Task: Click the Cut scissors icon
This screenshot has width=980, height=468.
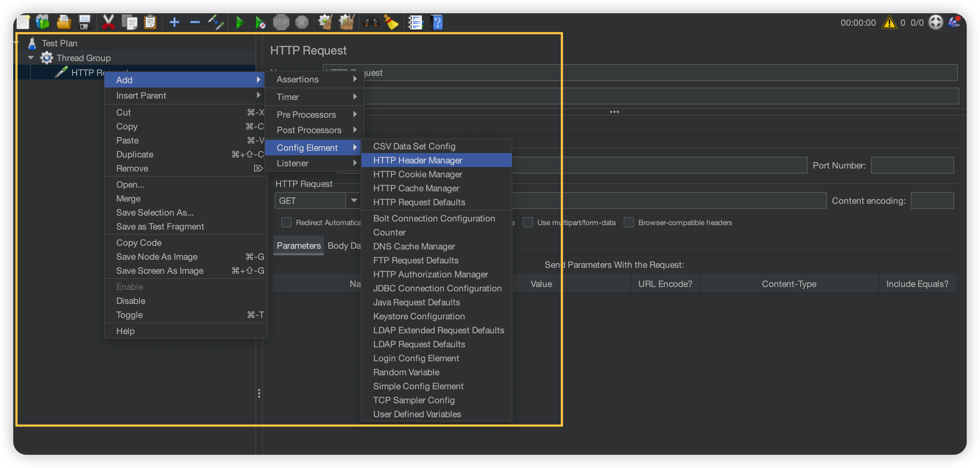Action: (109, 22)
